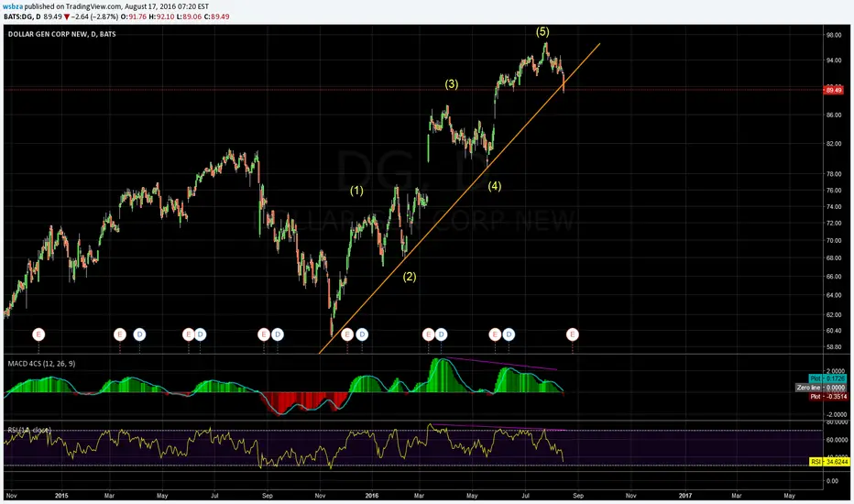Select the orange ascending trendline

pyautogui.click(x=459, y=198)
